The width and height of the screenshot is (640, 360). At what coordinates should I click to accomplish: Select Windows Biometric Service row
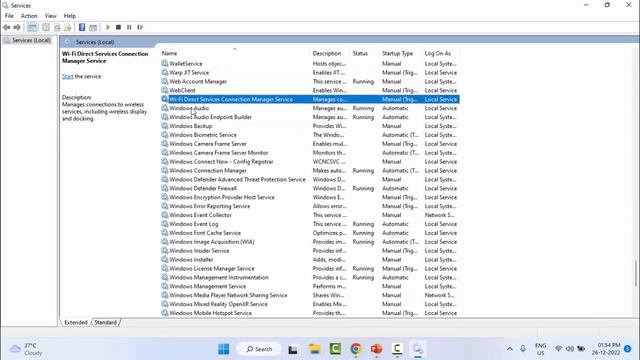click(310, 135)
